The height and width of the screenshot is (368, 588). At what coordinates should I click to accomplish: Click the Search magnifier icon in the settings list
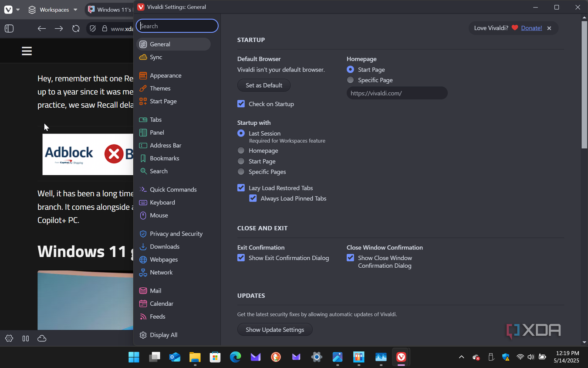click(143, 171)
